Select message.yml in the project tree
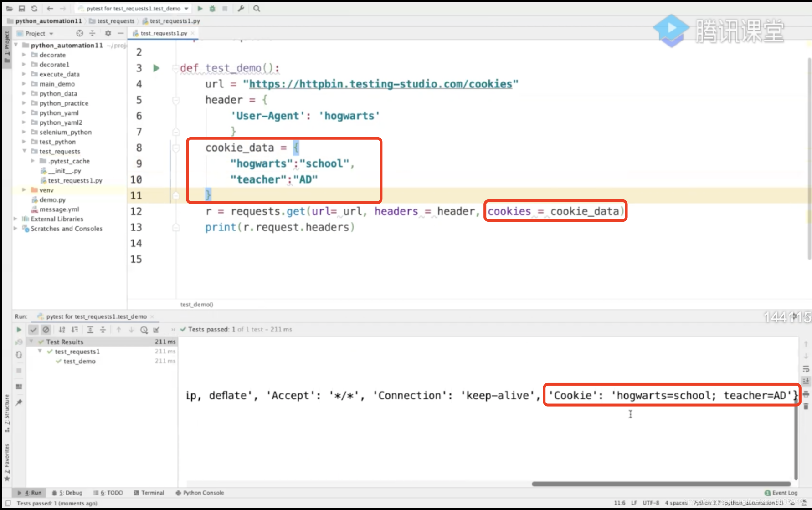Viewport: 812px width, 510px height. click(55, 209)
